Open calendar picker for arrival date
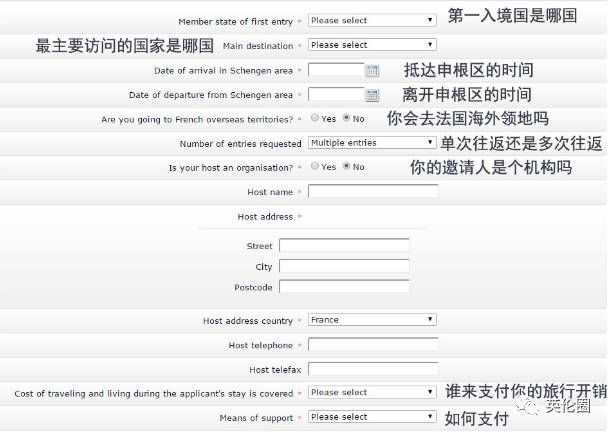The height and width of the screenshot is (432, 610). pyautogui.click(x=372, y=71)
